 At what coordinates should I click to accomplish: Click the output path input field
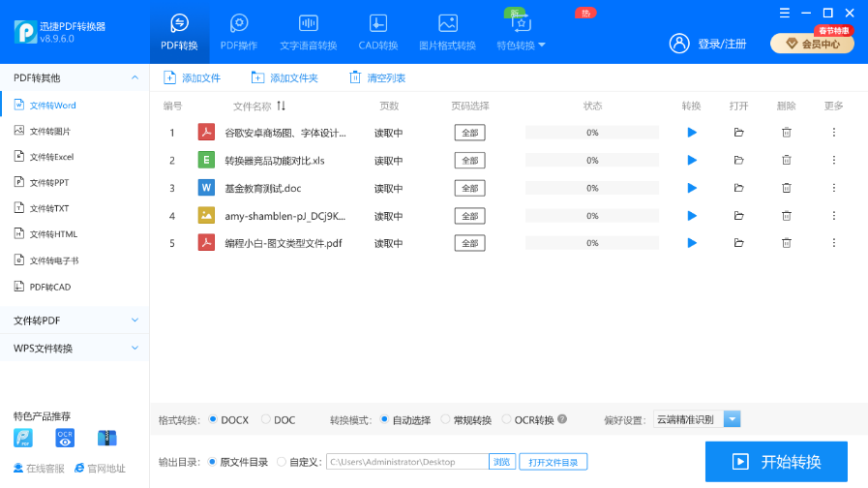point(406,463)
